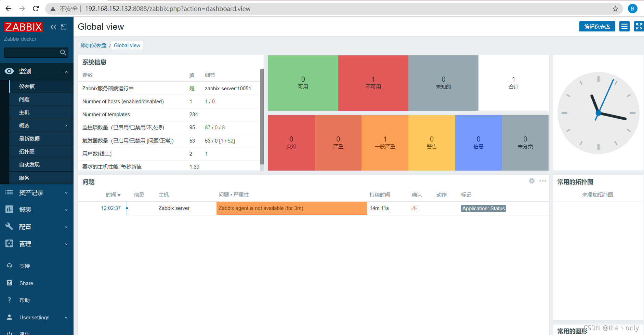The width and height of the screenshot is (644, 335).
Task: Click the sidebar search magnifier icon
Action: [63, 53]
